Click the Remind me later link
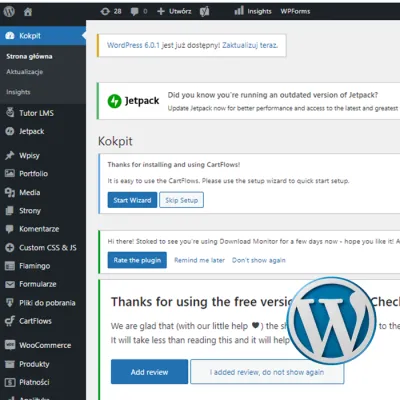Viewport: 400px width, 400px height. pos(199,260)
